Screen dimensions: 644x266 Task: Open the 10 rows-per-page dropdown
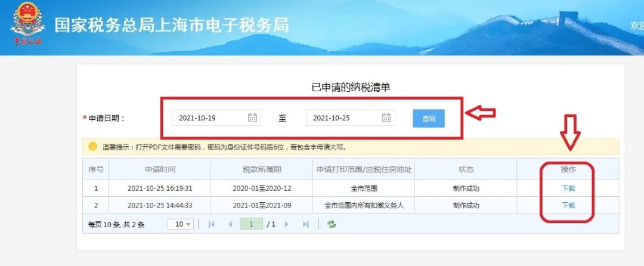[x=180, y=224]
